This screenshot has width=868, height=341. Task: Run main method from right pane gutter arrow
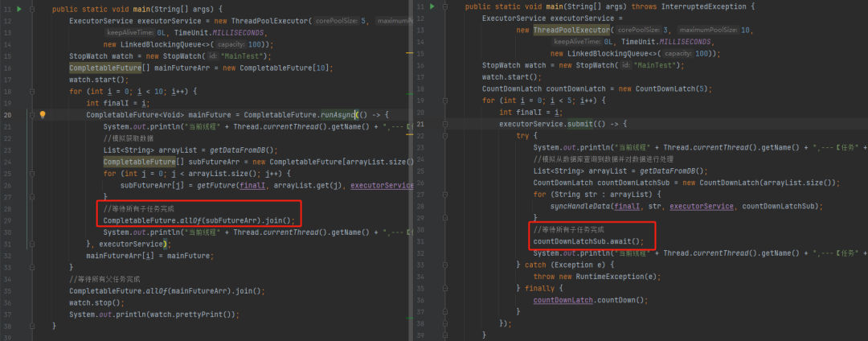pos(432,6)
